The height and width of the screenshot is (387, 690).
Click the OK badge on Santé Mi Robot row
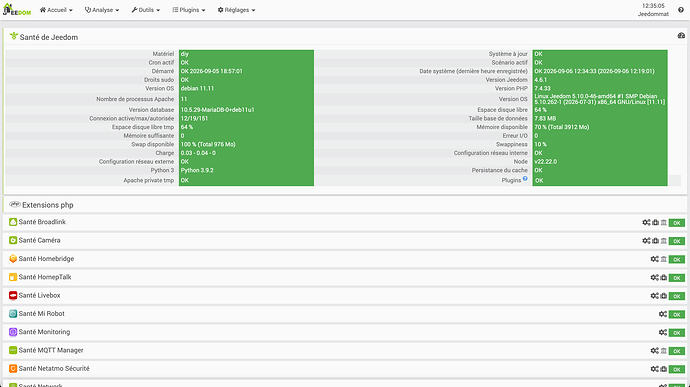[x=677, y=314]
